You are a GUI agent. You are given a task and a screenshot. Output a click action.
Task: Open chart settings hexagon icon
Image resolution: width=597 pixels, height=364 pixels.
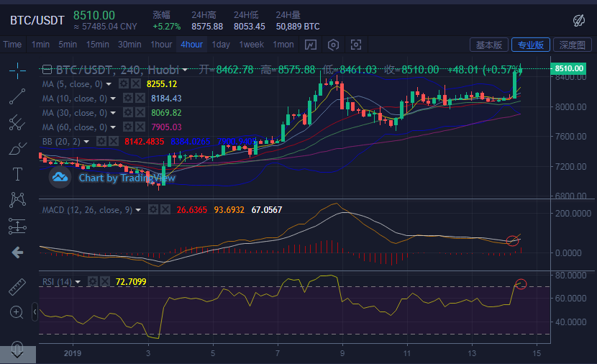[333, 45]
